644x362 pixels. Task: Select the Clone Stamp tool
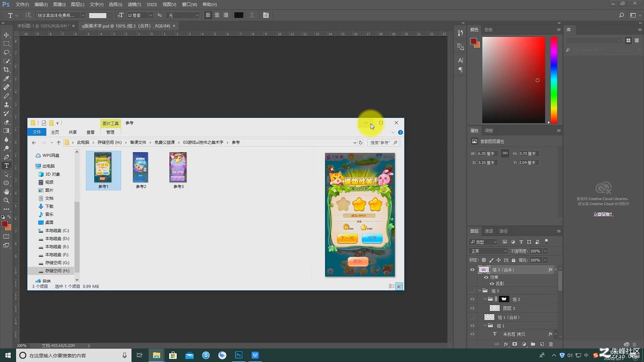pyautogui.click(x=6, y=105)
